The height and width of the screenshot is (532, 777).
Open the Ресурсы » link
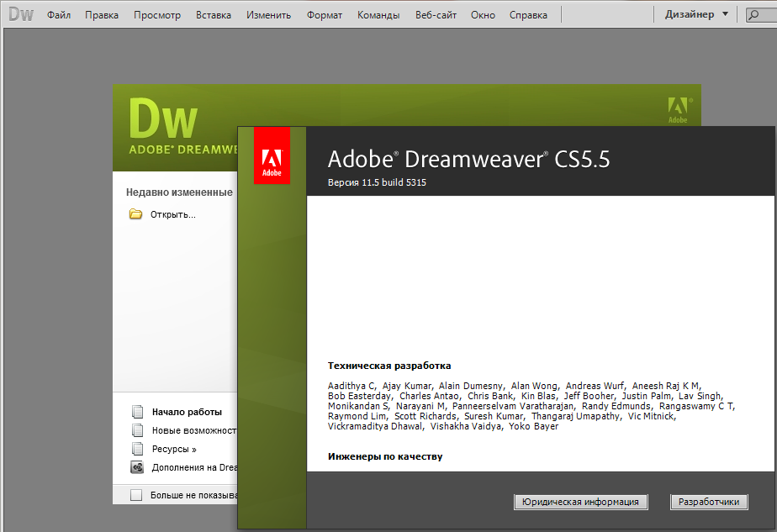click(174, 449)
